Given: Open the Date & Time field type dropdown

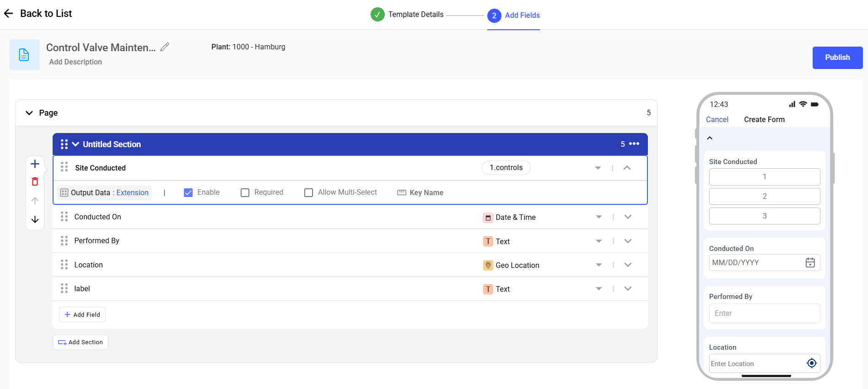Looking at the screenshot, I should point(598,217).
